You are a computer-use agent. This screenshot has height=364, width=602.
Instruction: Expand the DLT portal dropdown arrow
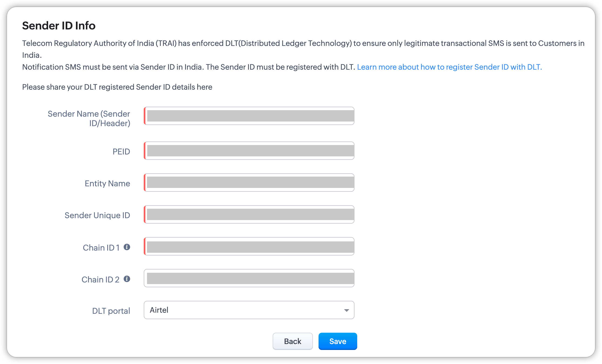346,310
